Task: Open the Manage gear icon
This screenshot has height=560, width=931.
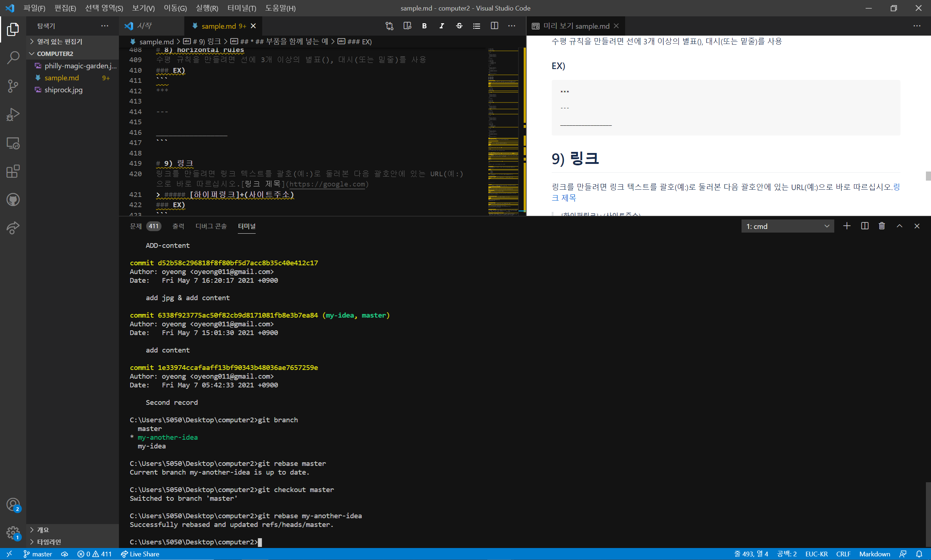Action: coord(13,533)
